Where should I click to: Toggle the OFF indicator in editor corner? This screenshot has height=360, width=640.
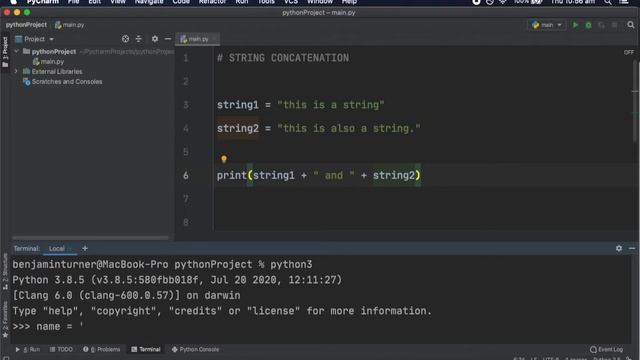629,52
